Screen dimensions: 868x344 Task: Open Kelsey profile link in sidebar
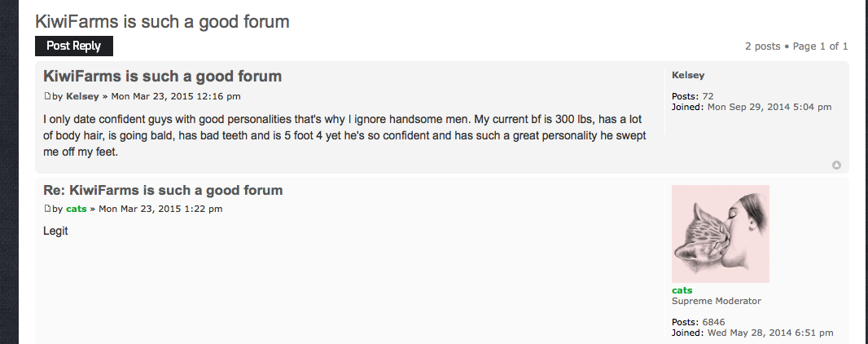pos(688,75)
